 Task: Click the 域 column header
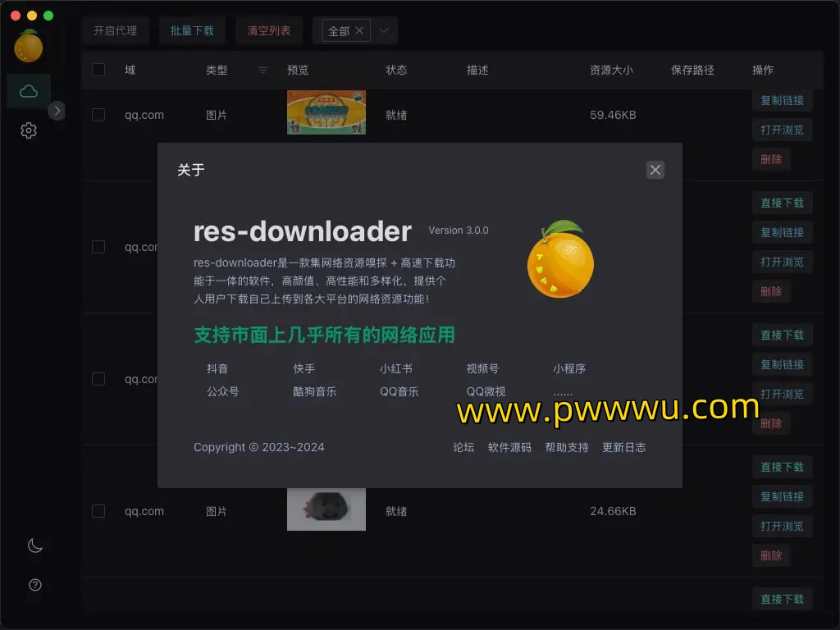(130, 70)
